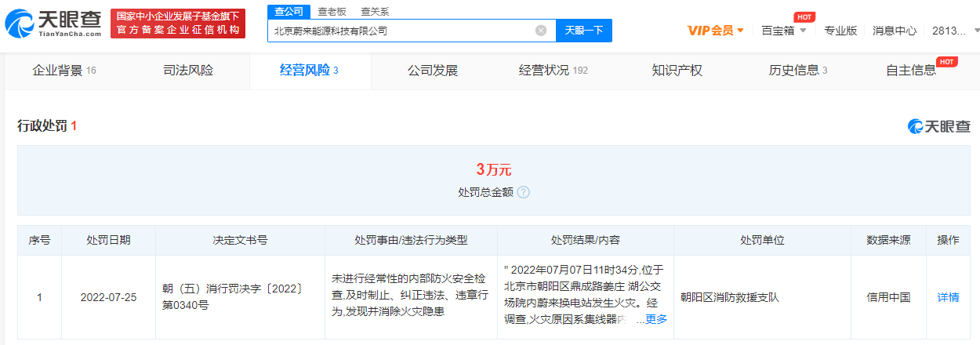
Task: Open the 经营状况 tab
Action: coord(554,71)
